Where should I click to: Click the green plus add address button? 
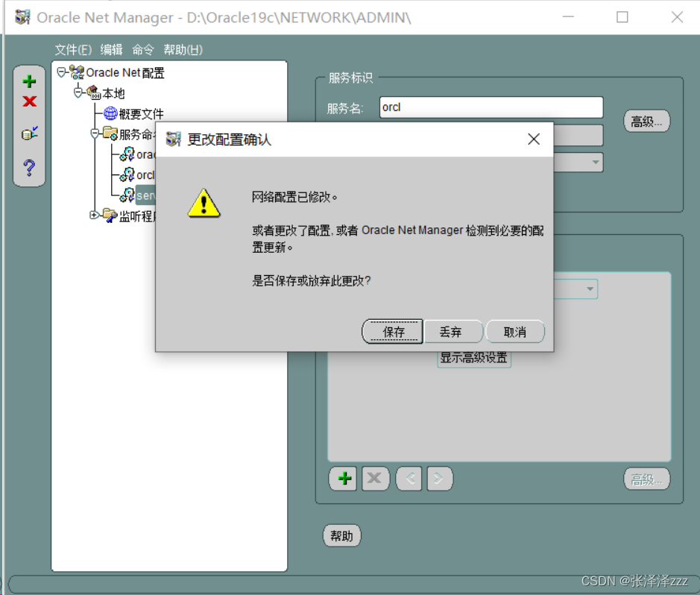(x=344, y=479)
